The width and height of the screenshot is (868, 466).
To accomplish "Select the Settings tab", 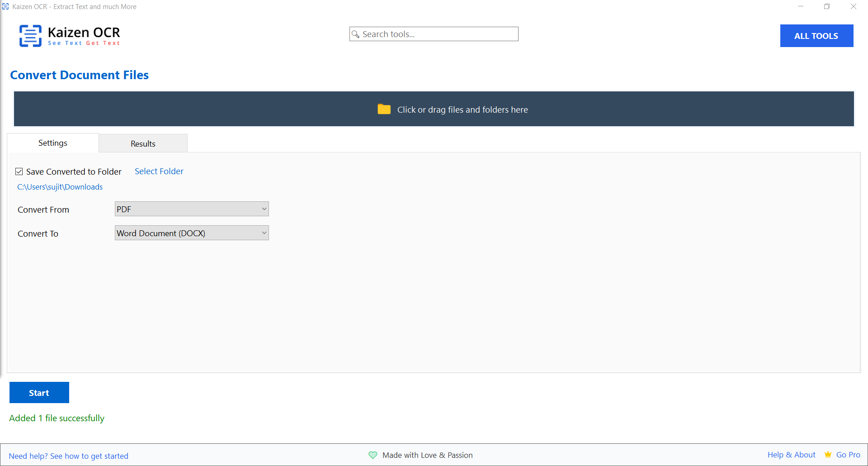I will tap(52, 143).
